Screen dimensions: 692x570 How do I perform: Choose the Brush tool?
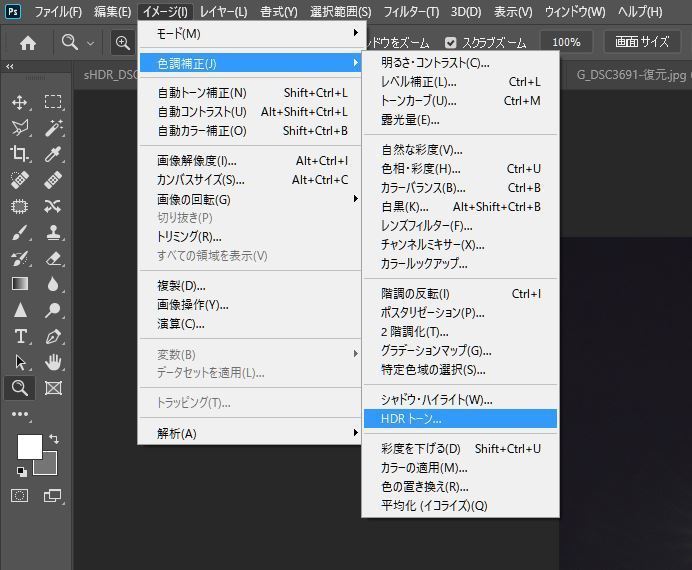tap(19, 232)
